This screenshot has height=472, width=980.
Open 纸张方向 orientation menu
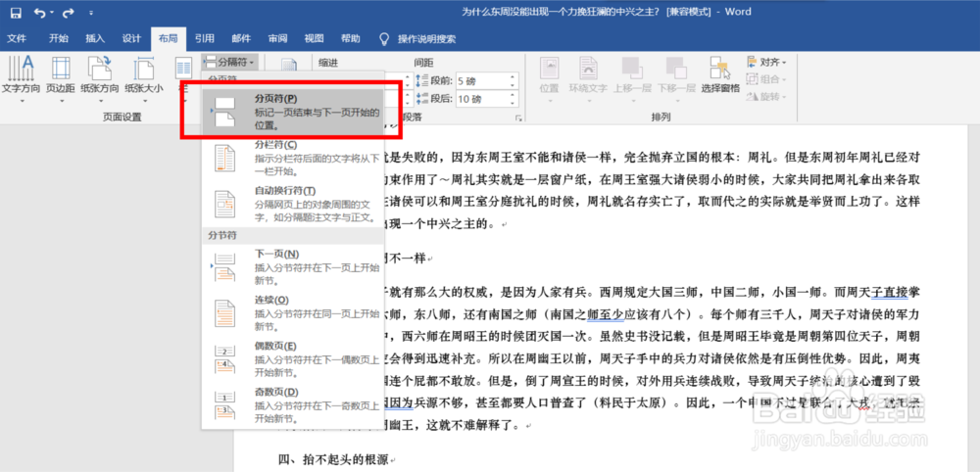tap(99, 80)
